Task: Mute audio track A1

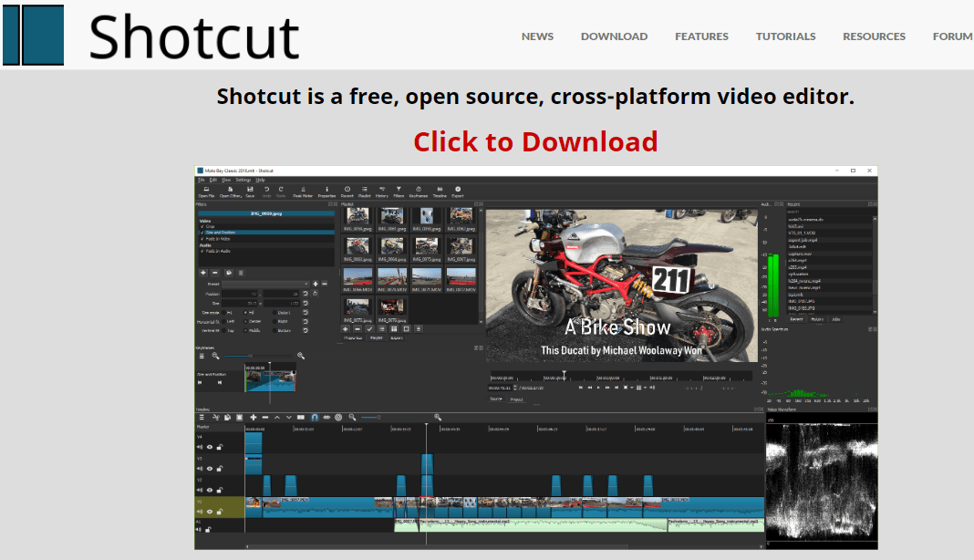Action: click(x=199, y=530)
